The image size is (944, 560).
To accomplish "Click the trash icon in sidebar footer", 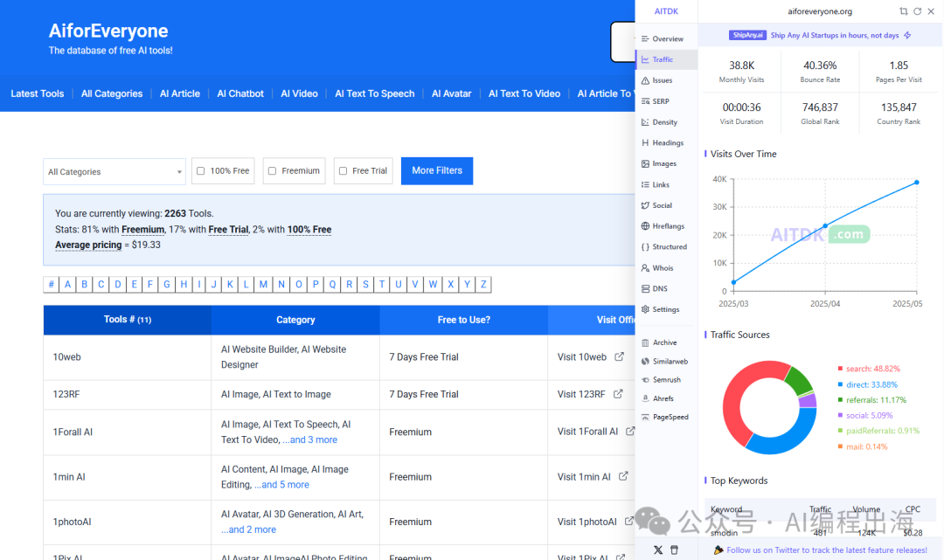I will point(674,550).
